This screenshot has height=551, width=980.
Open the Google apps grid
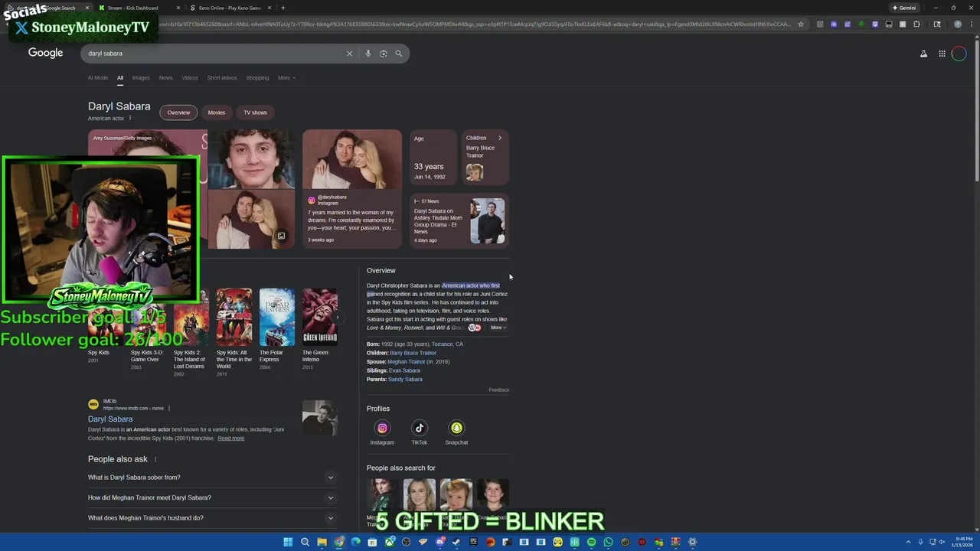point(942,54)
